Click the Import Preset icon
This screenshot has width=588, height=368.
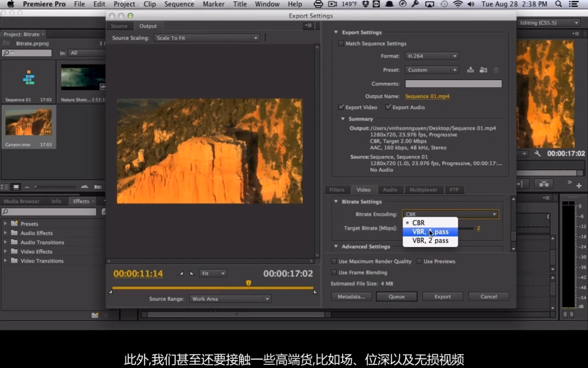tap(483, 70)
